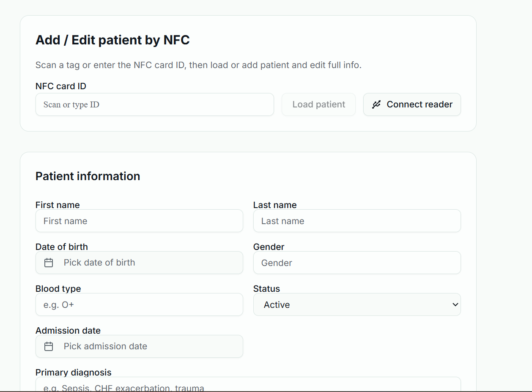Click the Patient information heading
This screenshot has width=532, height=392.
click(x=88, y=176)
